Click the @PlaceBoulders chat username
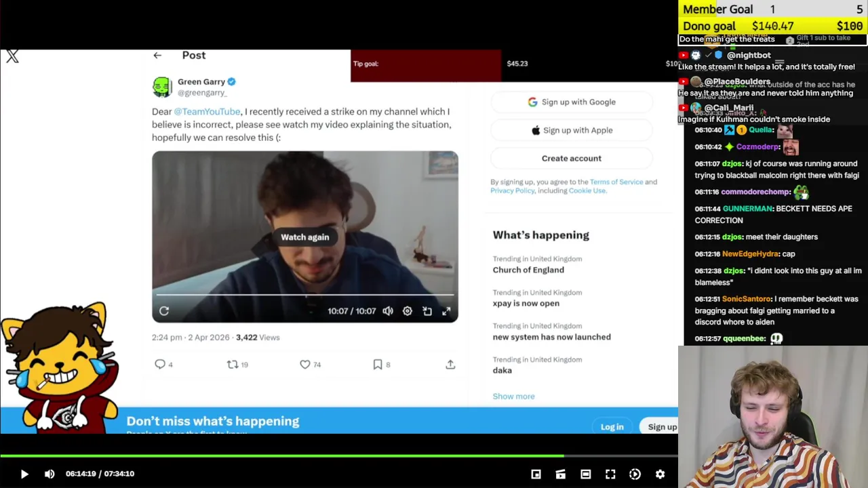The image size is (868, 488). point(737,82)
